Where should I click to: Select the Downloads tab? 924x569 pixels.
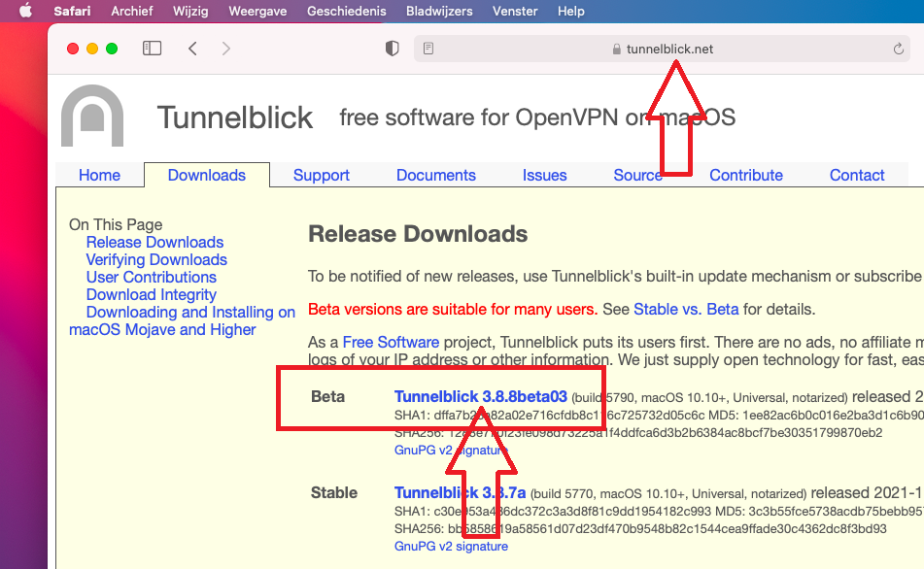207,175
